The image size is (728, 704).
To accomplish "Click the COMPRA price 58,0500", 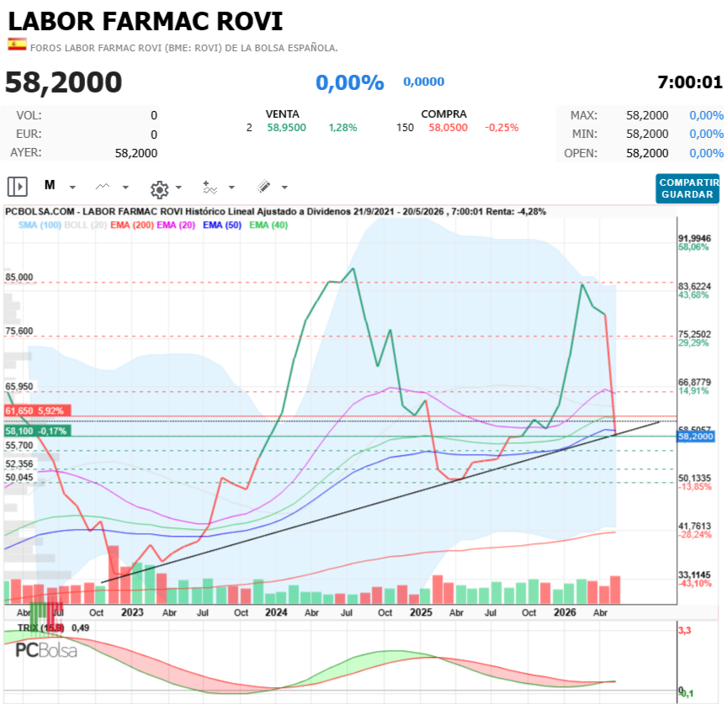I will [448, 128].
